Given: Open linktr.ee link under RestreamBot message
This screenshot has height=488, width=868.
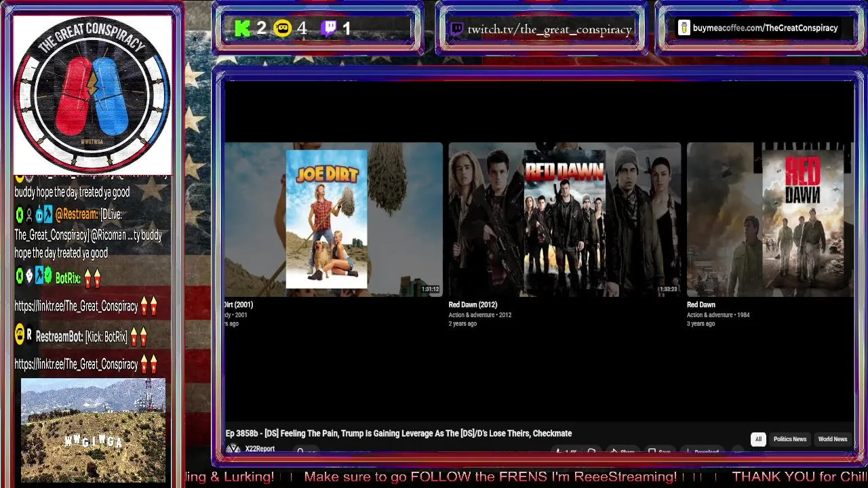Looking at the screenshot, I should (x=76, y=365).
